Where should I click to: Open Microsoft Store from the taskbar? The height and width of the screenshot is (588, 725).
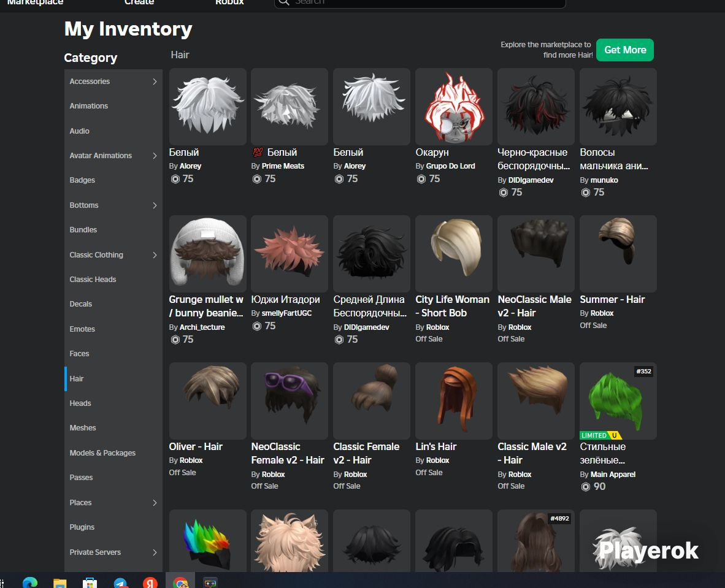click(x=90, y=582)
